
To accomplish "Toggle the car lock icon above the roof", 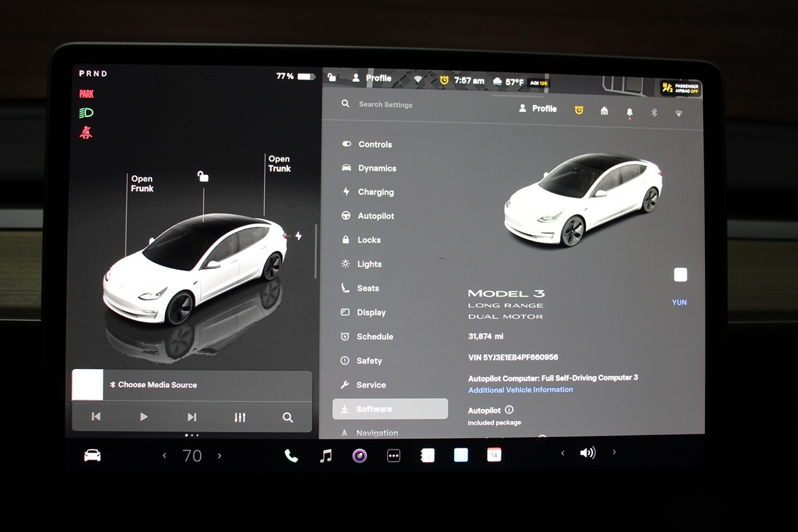I will [203, 176].
